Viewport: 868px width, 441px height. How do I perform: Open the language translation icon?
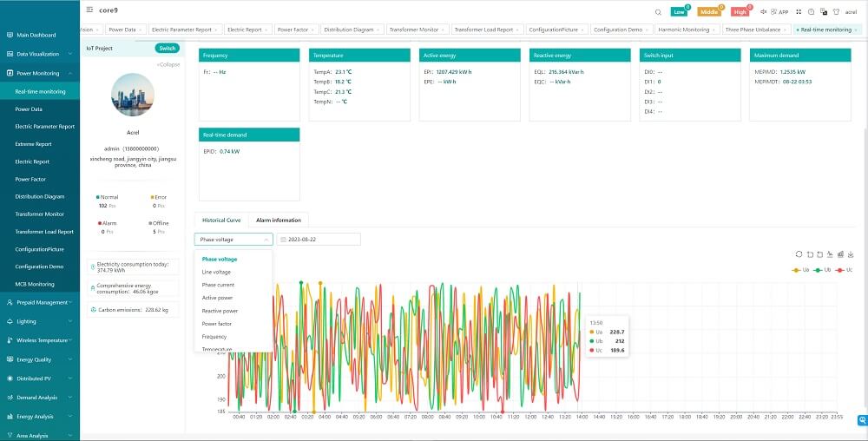[824, 11]
